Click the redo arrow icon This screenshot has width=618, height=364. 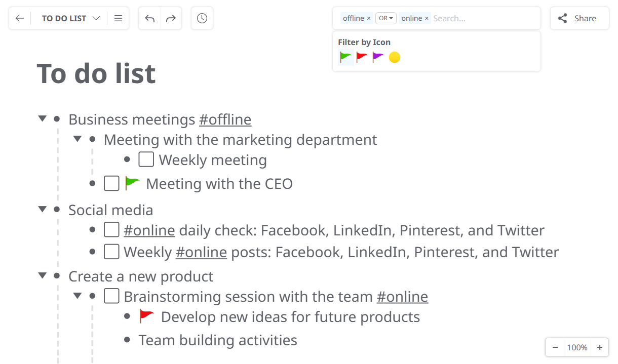tap(171, 18)
